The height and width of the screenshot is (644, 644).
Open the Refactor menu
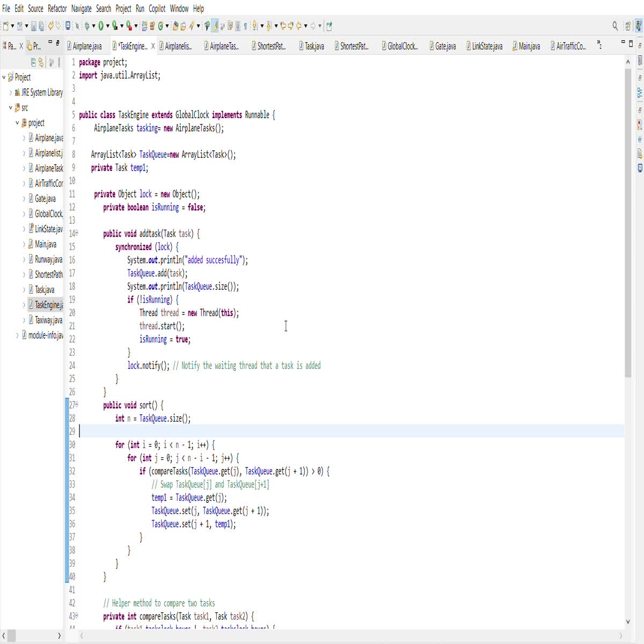coord(57,8)
